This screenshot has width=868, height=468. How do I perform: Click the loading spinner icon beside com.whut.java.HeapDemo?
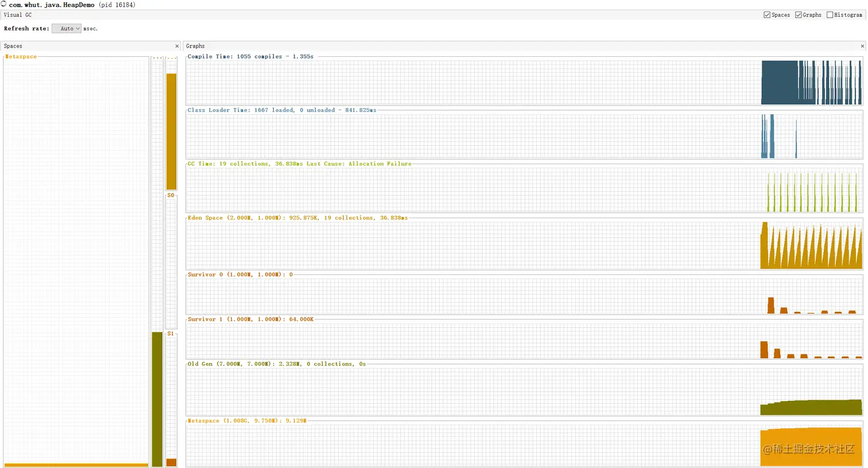[x=3, y=4]
